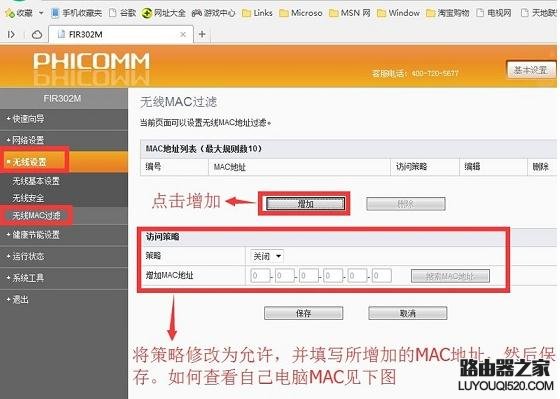Click the fifth MAC address octet field

pos(358,276)
